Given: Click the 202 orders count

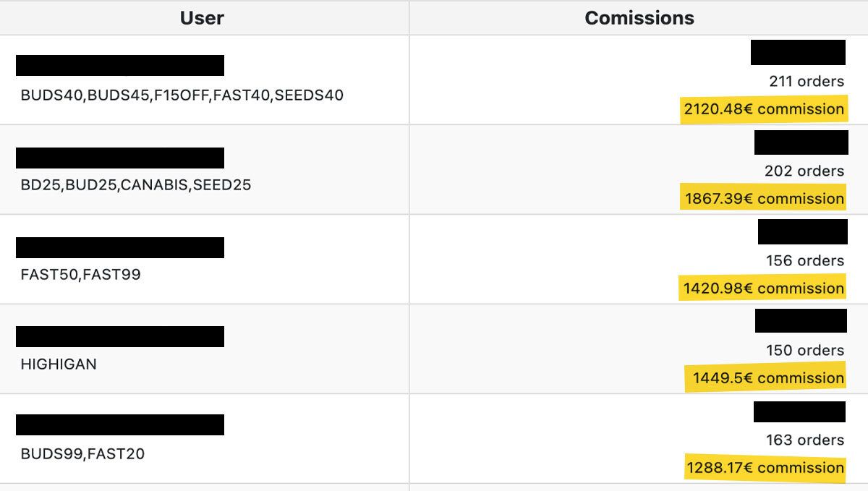Looking at the screenshot, I should (x=804, y=171).
